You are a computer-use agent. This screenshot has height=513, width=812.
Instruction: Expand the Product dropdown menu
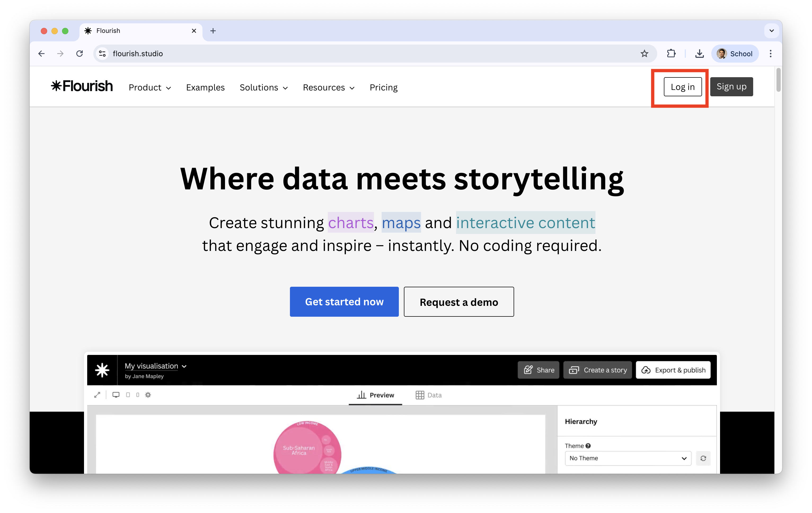tap(150, 88)
